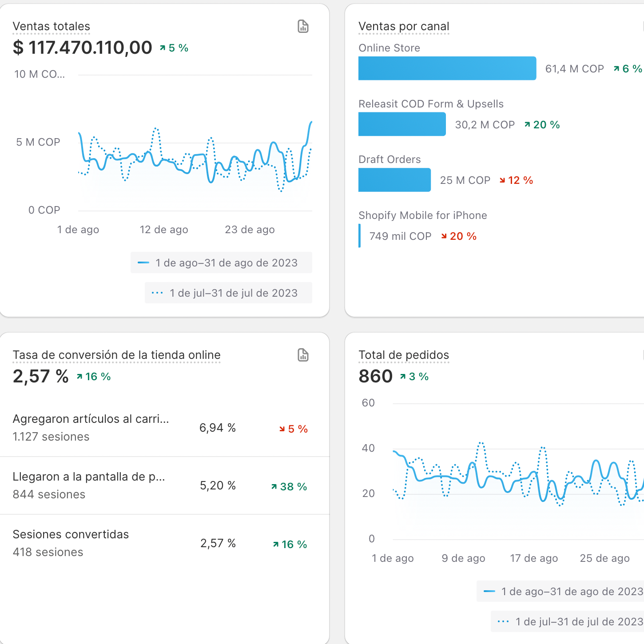This screenshot has width=644, height=644.
Task: Click the red 5 % arrow for cart additions
Action: pyautogui.click(x=282, y=429)
